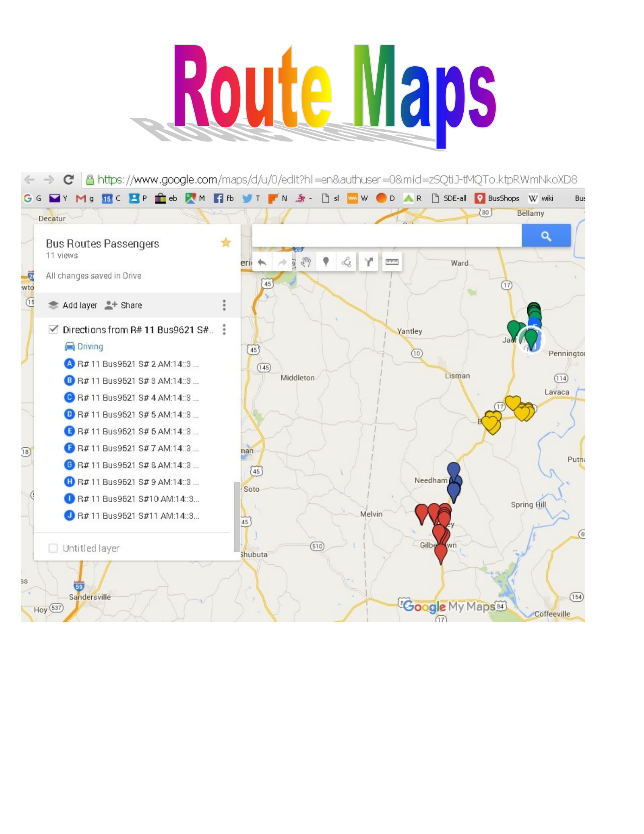Image resolution: width=644 pixels, height=834 pixels.
Task: Click the browser back arrow
Action: tap(30, 179)
